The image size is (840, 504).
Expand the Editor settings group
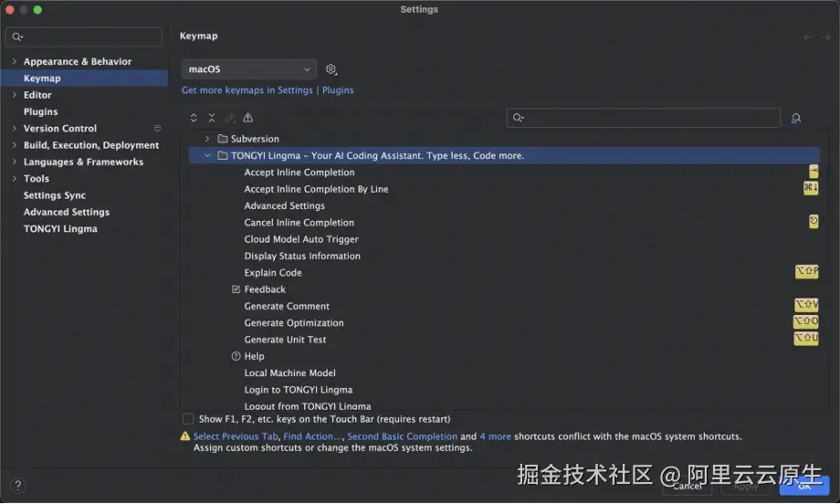(x=15, y=95)
